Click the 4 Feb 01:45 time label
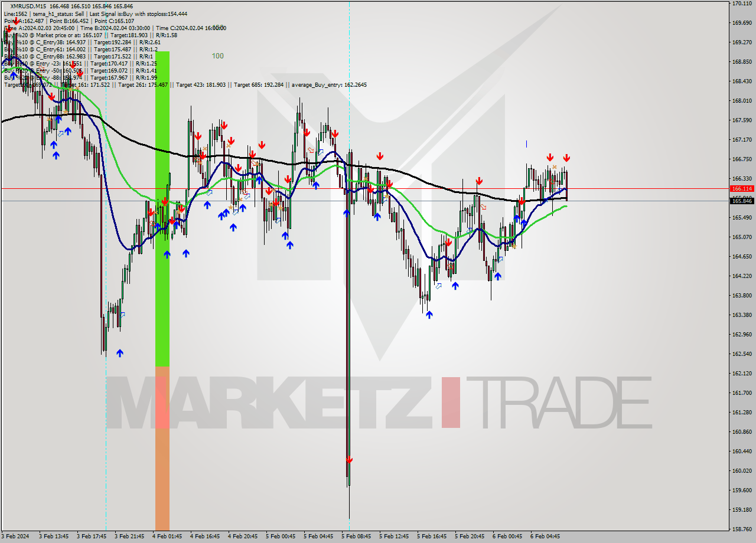 click(167, 537)
